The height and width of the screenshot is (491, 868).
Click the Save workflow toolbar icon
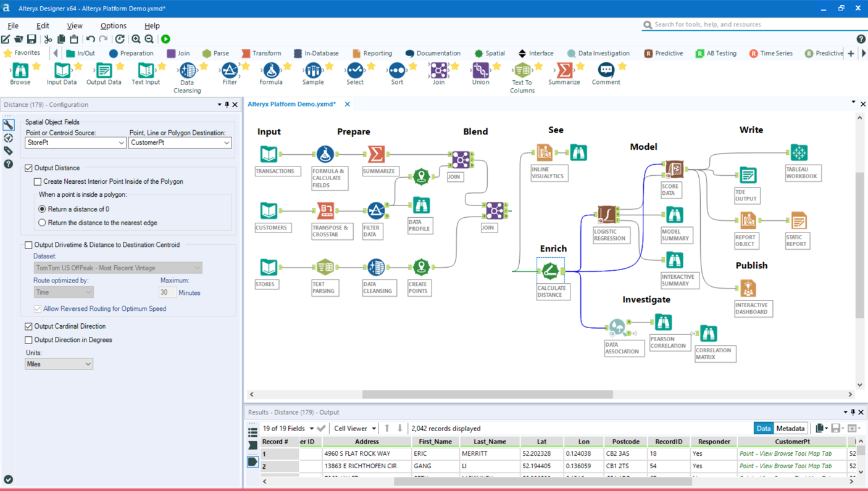tap(31, 39)
